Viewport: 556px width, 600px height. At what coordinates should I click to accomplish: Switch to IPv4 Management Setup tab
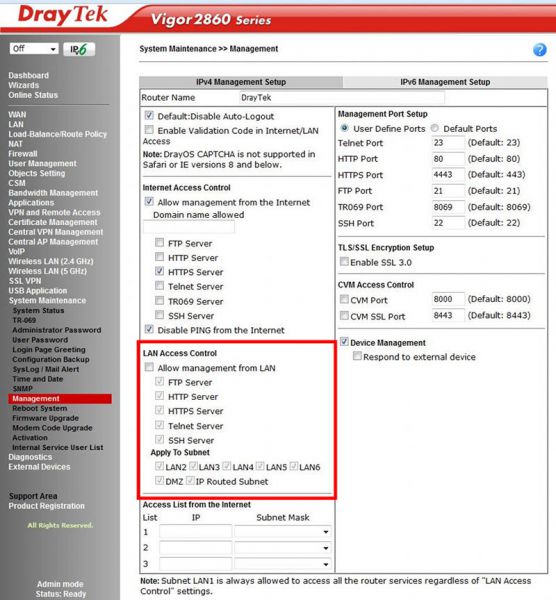tap(241, 82)
